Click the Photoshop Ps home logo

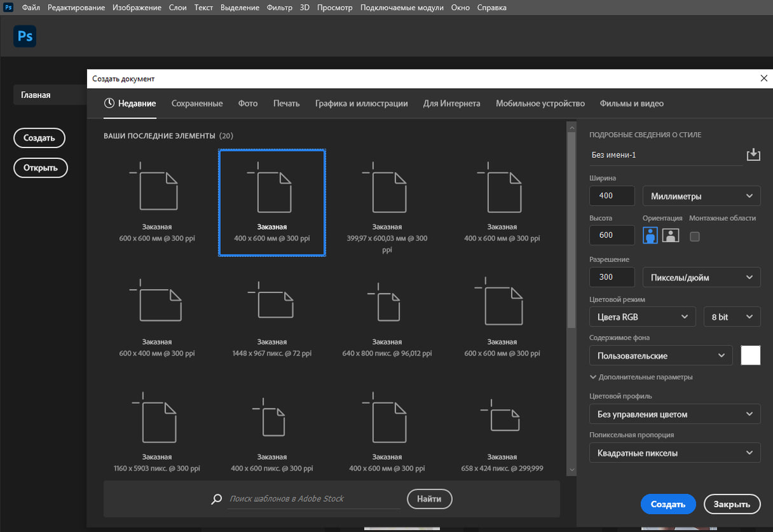[x=24, y=37]
